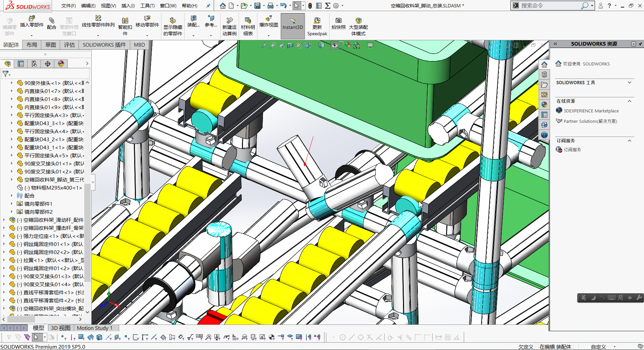Click the Previous View icon in viewport toolbar
The height and width of the screenshot is (350, 644).
click(282, 45)
